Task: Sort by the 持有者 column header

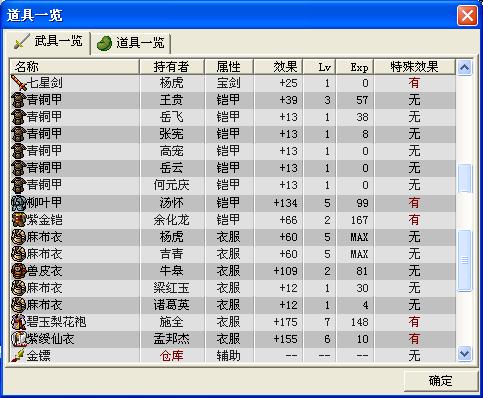Action: 172,66
